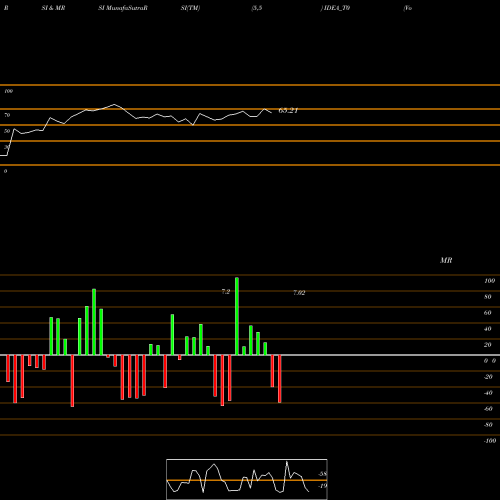Image resolution: width=500 pixels, height=500 pixels.
Task: Click the RSI line peak point
Action: pyautogui.click(x=114, y=104)
